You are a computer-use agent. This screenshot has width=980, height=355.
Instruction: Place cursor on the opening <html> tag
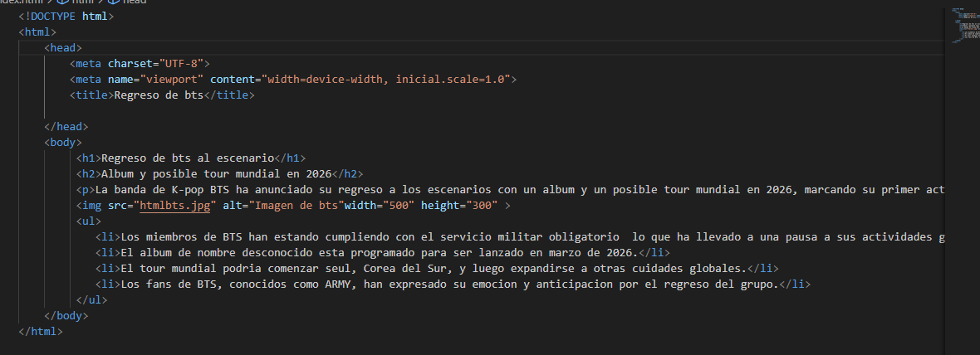[x=38, y=32]
